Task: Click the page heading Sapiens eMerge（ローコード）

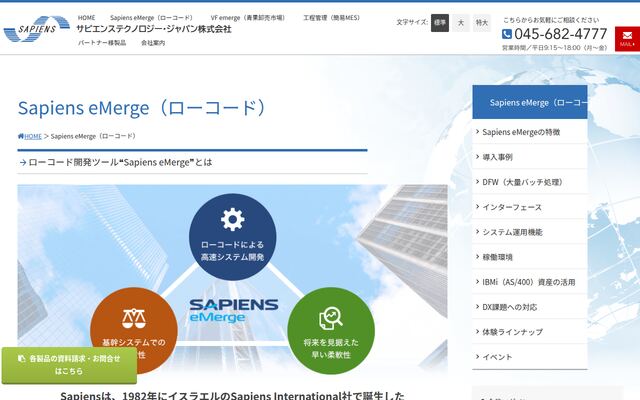Action: [142, 108]
